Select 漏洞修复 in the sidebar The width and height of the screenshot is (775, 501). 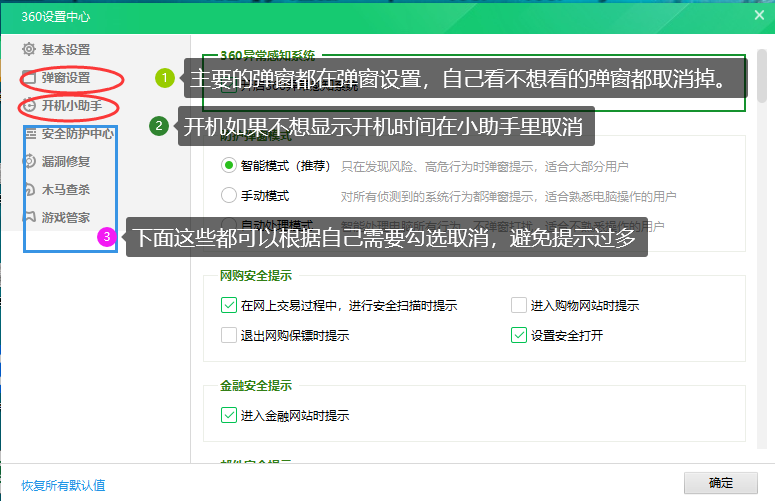66,161
